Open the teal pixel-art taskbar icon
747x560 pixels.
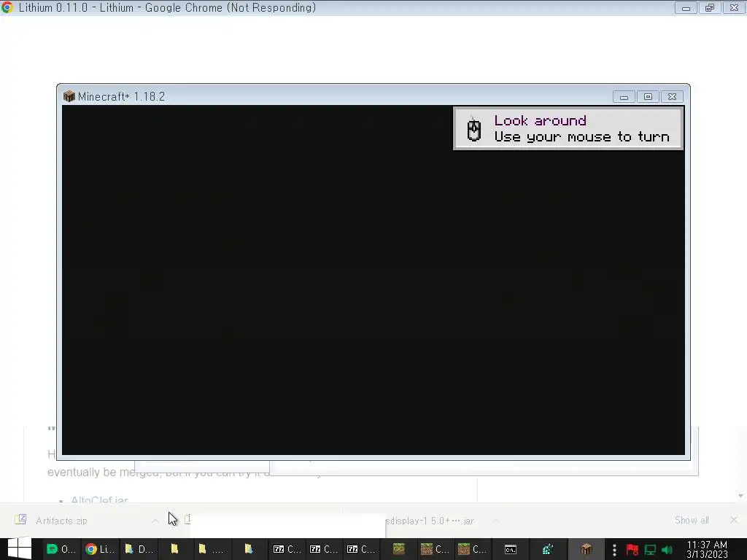(x=548, y=549)
